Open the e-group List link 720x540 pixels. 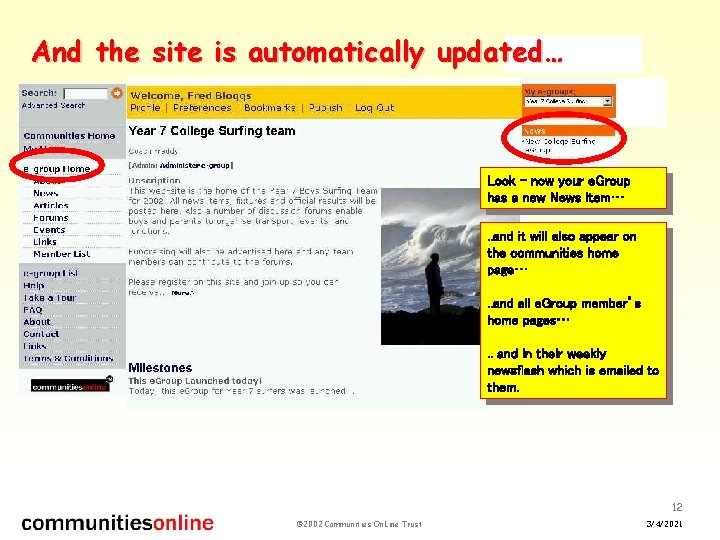tap(51, 273)
